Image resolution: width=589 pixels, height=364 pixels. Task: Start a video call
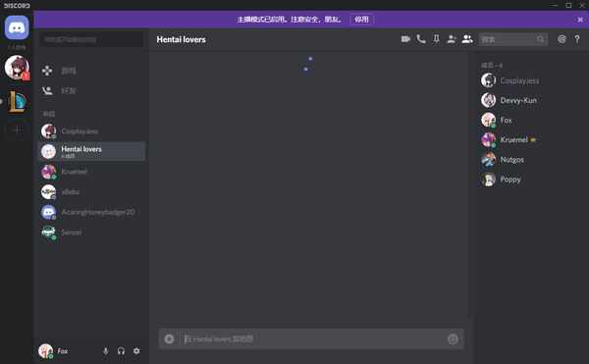click(405, 39)
